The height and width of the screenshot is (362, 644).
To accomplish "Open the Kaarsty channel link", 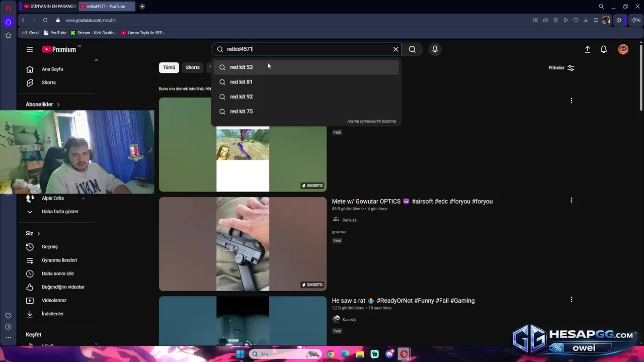I will [349, 320].
